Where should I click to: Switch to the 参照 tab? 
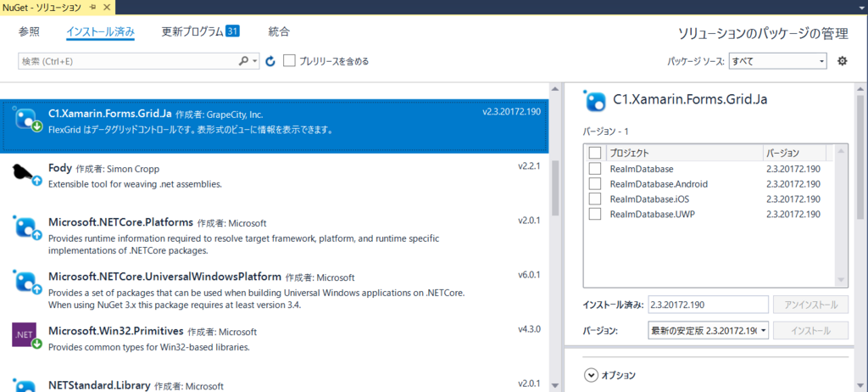(30, 31)
